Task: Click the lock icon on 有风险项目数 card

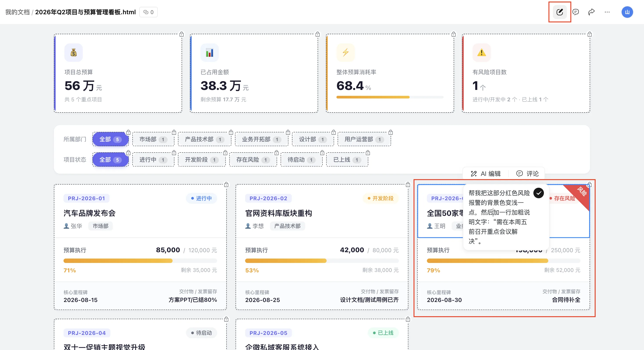Action: [589, 34]
